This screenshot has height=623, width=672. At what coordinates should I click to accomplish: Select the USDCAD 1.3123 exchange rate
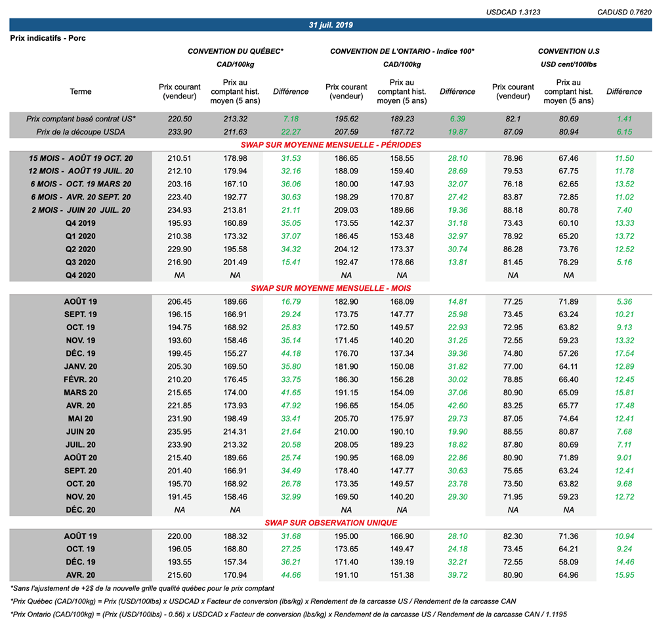(513, 12)
